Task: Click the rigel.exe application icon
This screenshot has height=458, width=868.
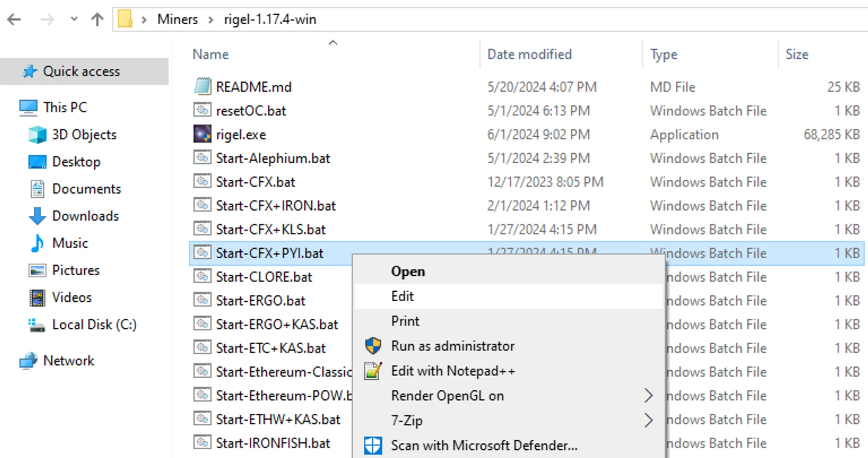Action: point(202,135)
